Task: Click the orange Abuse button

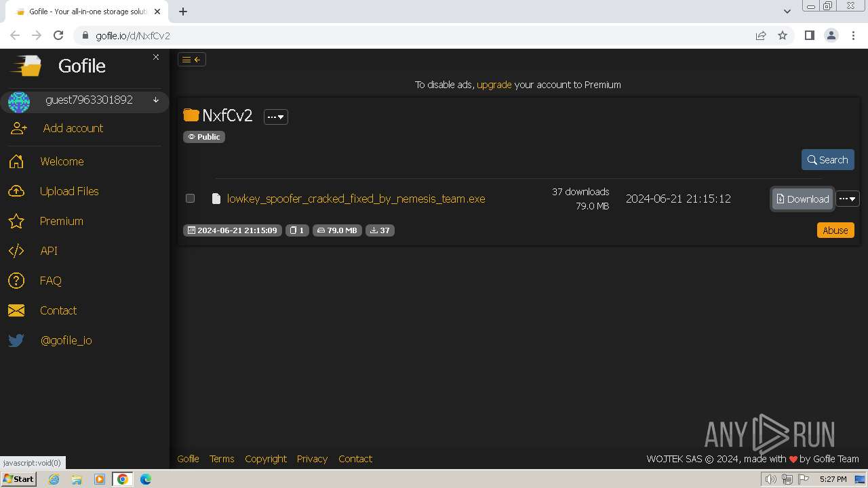Action: point(835,230)
